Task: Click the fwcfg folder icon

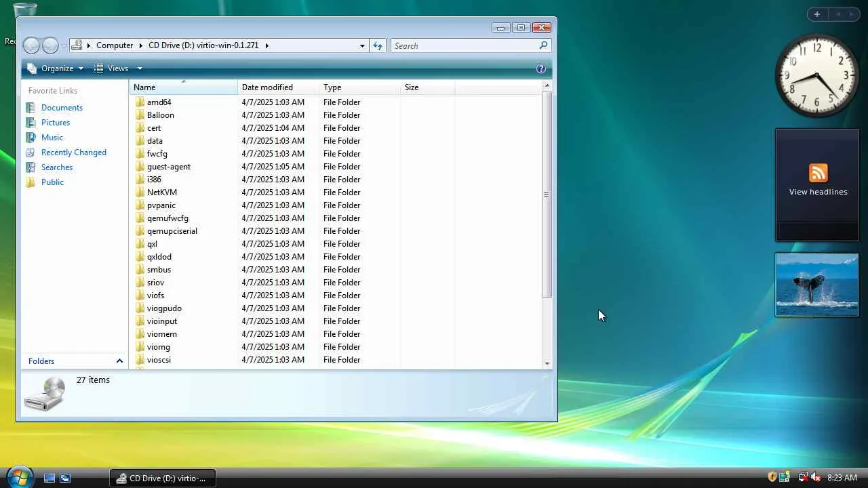Action: click(x=140, y=154)
